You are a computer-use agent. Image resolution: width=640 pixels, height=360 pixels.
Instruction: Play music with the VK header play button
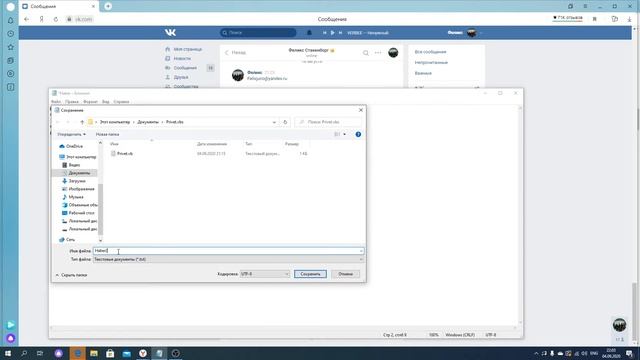(332, 33)
